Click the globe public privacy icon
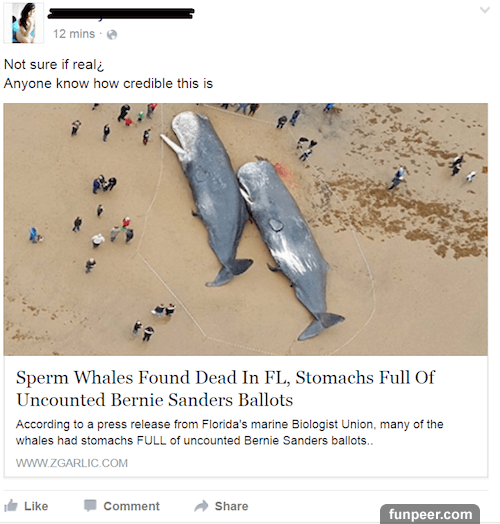The width and height of the screenshot is (500, 524). tap(112, 34)
